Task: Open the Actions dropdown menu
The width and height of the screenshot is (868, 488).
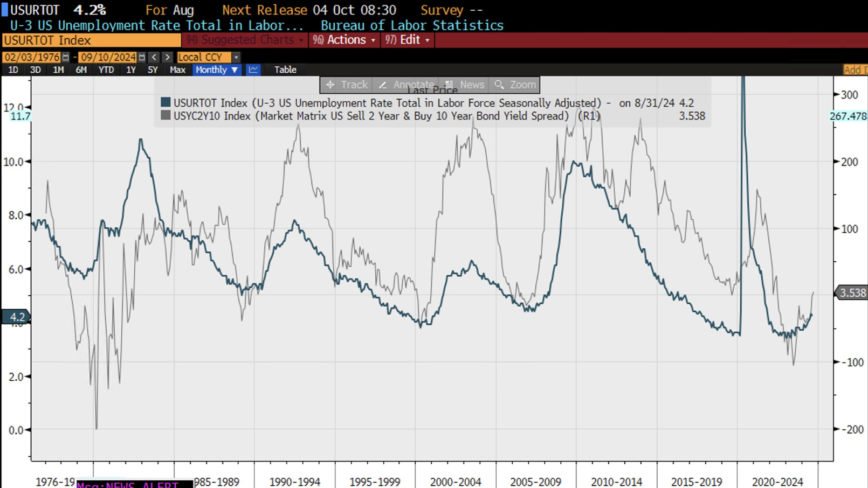Action: 345,40
